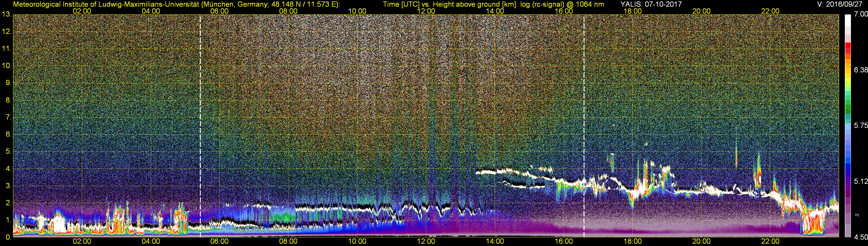Click the 02:00 label on the top time axis
Screen dimensions: 868x246
point(82,11)
